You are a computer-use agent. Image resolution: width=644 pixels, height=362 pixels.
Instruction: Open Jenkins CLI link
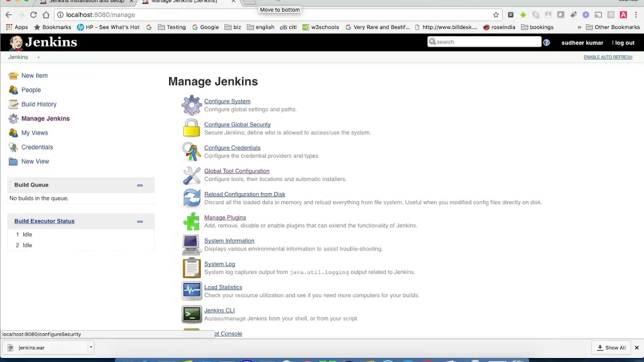tap(219, 311)
